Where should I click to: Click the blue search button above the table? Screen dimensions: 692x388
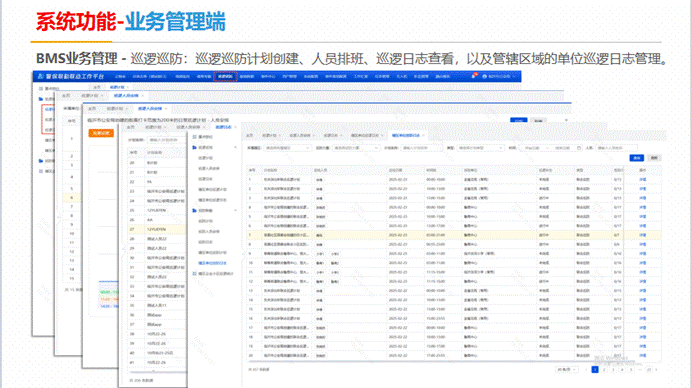coord(636,158)
